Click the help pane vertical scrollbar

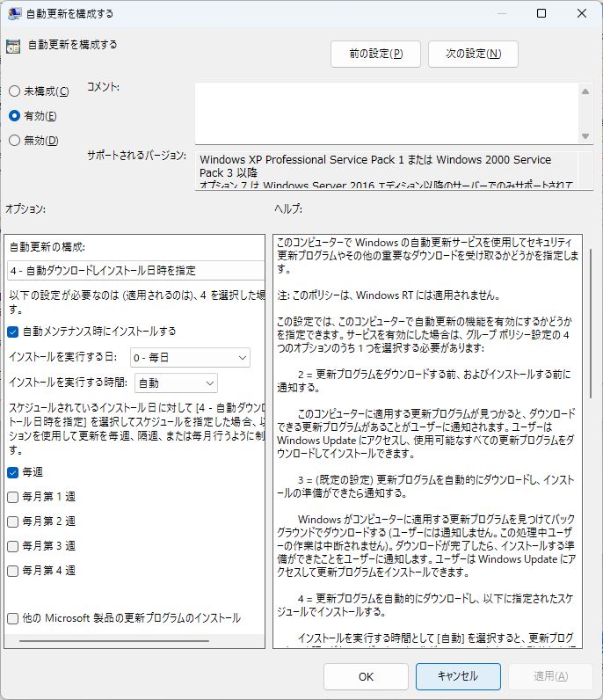(591, 324)
